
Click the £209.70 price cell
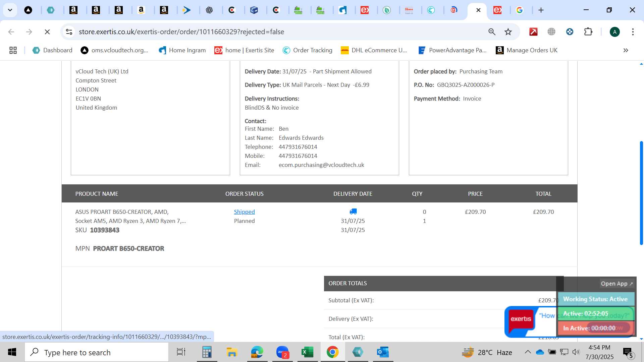coord(475,212)
